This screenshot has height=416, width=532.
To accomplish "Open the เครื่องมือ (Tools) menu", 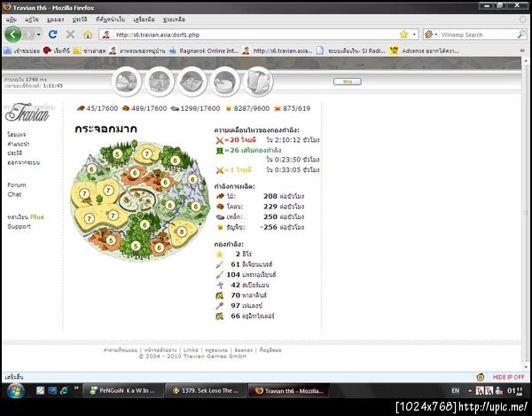I will (144, 20).
